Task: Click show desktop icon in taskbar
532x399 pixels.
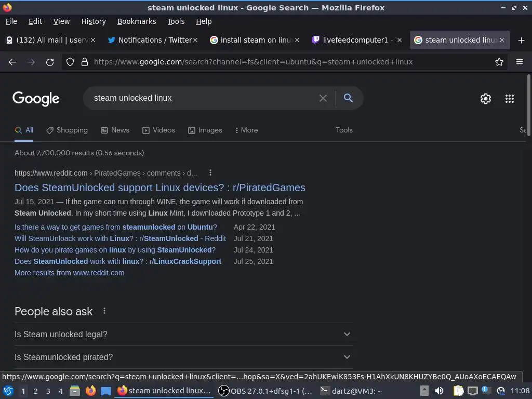Action: click(106, 391)
